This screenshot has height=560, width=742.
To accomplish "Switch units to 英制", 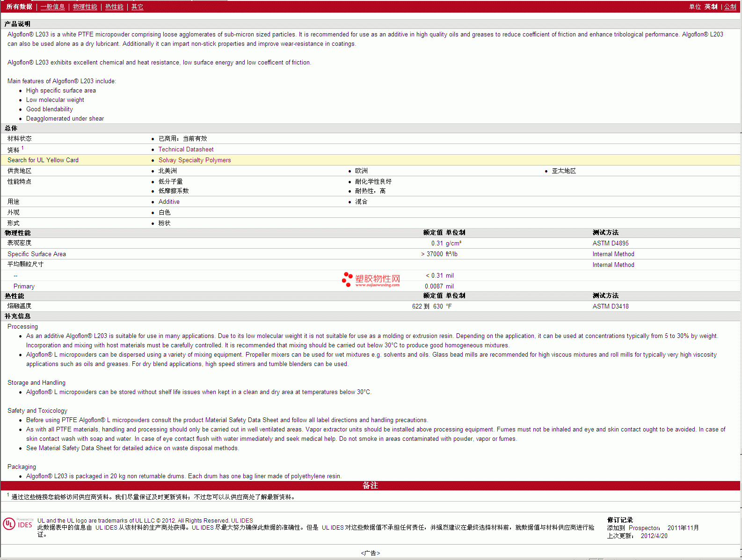I will [x=711, y=7].
